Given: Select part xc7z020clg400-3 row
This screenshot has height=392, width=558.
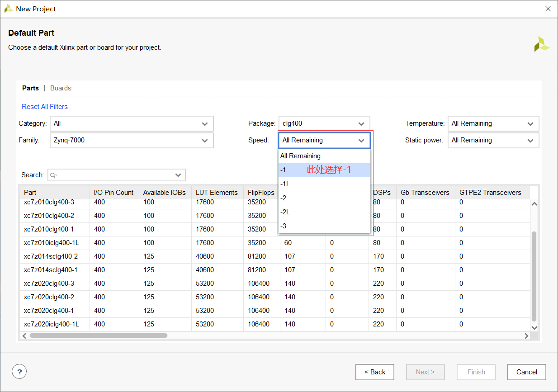Looking at the screenshot, I should pos(273,283).
